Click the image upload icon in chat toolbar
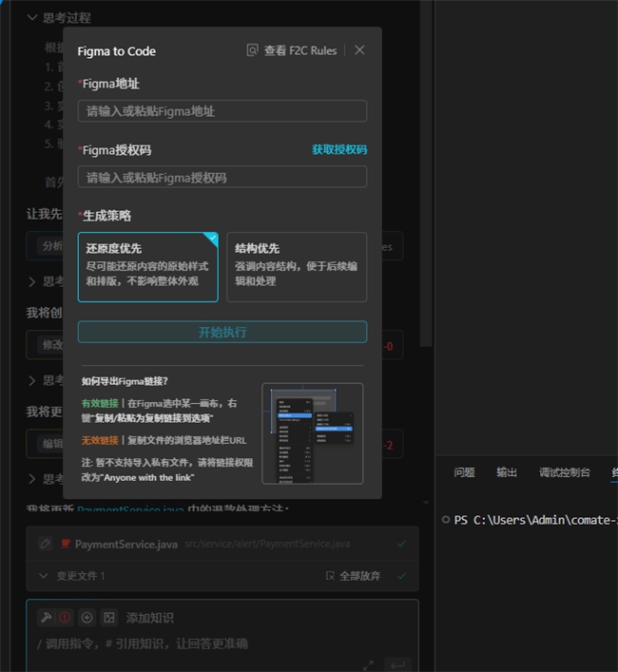The image size is (618, 672). [109, 618]
